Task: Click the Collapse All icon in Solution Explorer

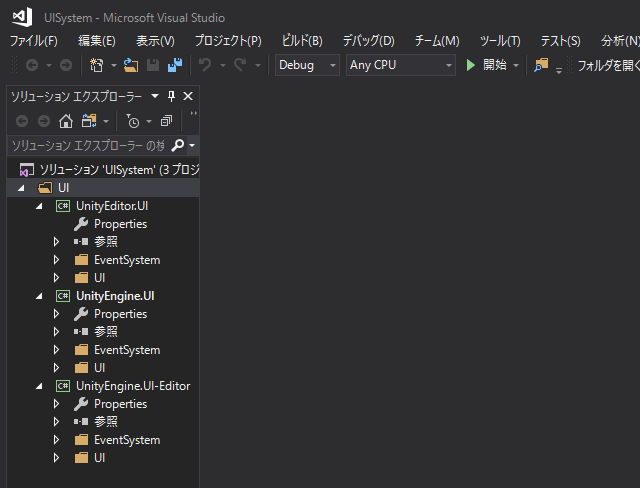Action: [166, 121]
